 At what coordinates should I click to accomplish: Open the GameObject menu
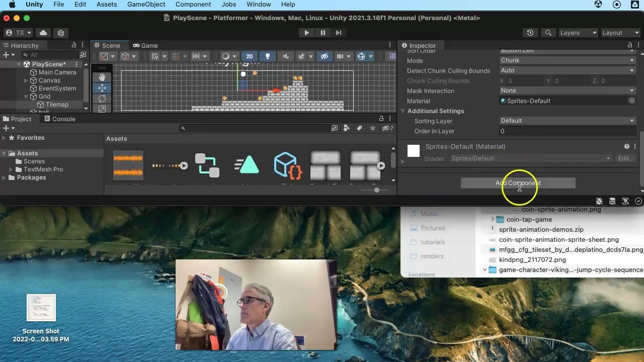[146, 5]
